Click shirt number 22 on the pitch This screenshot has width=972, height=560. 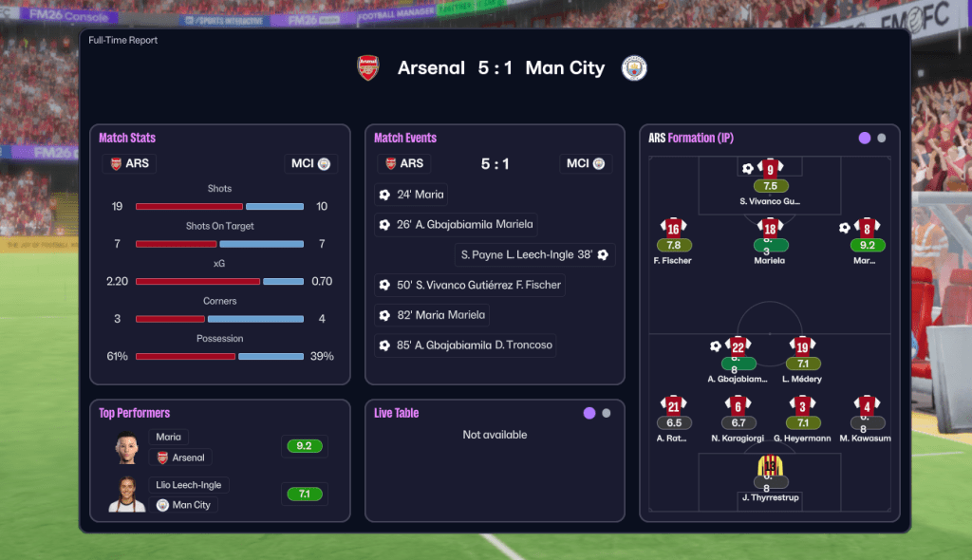[x=738, y=346]
